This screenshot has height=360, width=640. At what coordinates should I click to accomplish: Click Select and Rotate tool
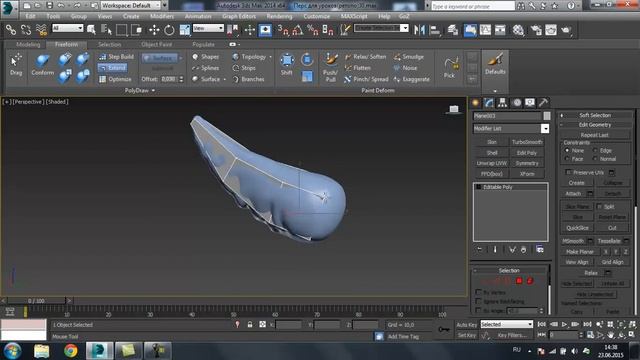pyautogui.click(x=169, y=29)
